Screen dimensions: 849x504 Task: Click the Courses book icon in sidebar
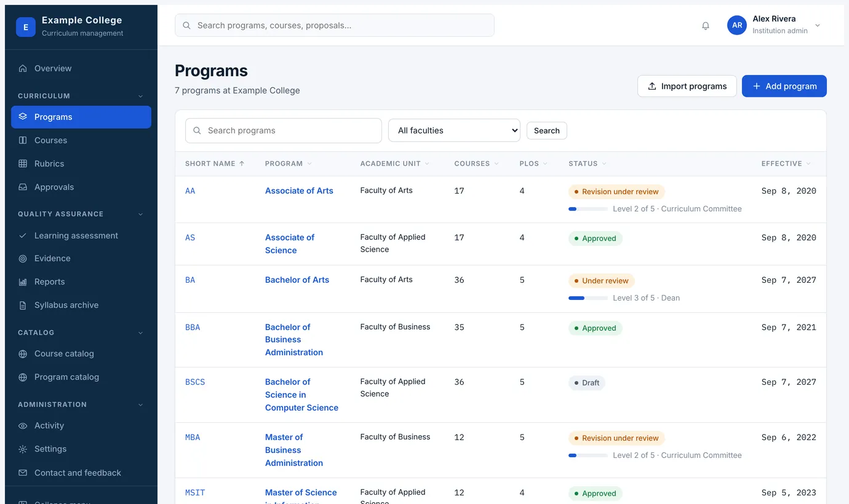23,140
